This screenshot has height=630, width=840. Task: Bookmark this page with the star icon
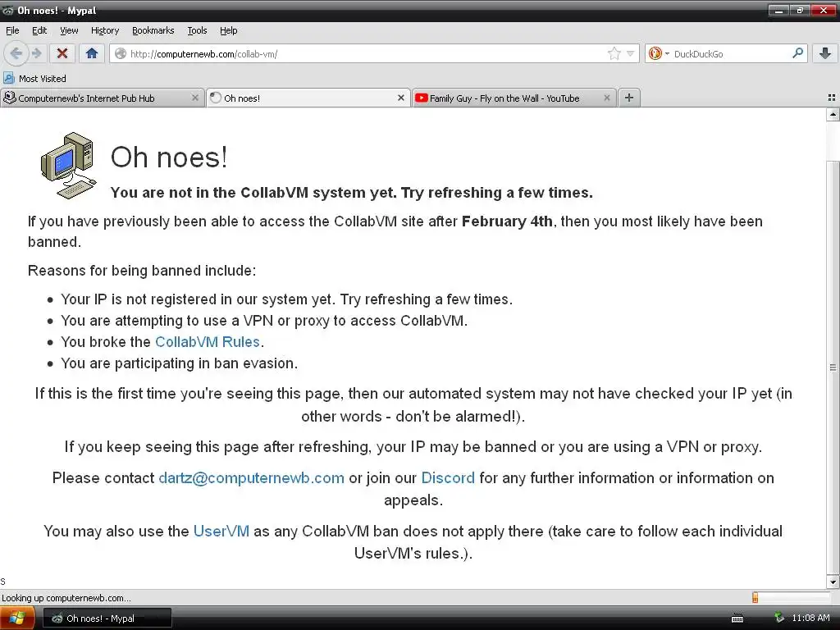coord(614,53)
